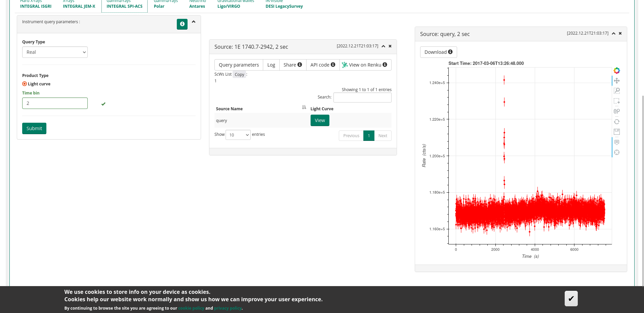
Task: Open the cookie policy link
Action: coord(191,308)
